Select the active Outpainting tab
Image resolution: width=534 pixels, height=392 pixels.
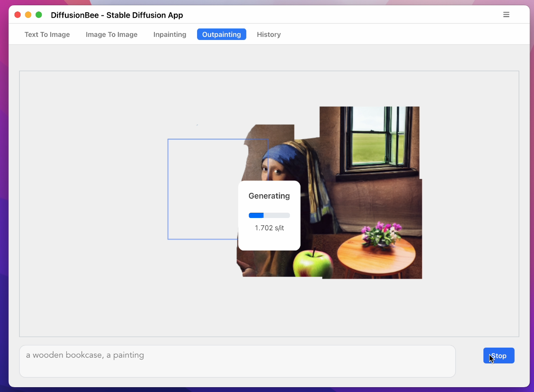(x=221, y=34)
